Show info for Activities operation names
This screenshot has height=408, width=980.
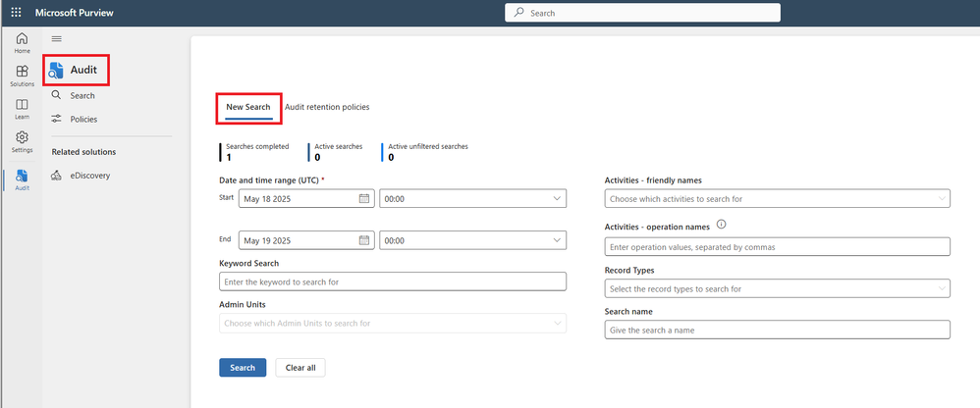click(x=721, y=224)
